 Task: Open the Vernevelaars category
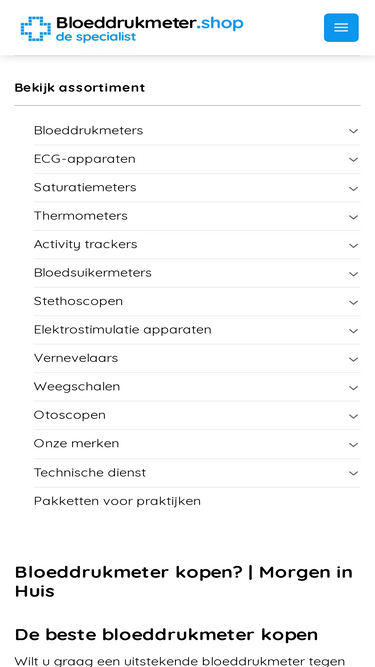click(x=76, y=358)
